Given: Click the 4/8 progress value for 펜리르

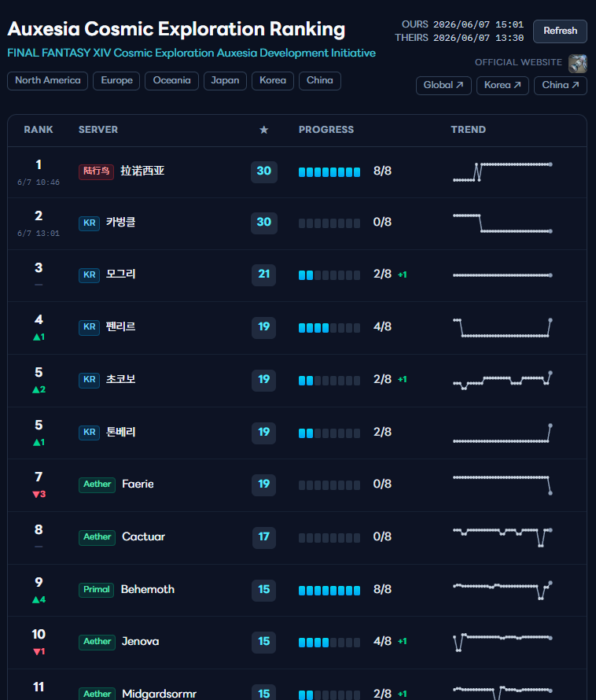Looking at the screenshot, I should click(x=383, y=326).
